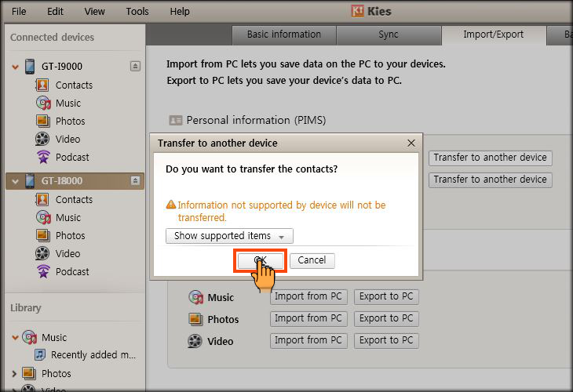Viewport: 573px width, 392px height.
Task: Click the Library Photos icon
Action: [29, 373]
